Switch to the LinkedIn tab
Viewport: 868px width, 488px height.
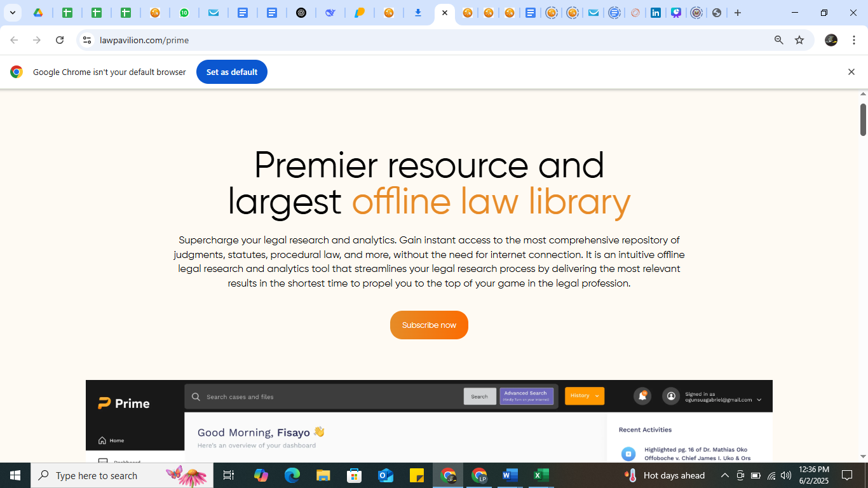click(656, 13)
